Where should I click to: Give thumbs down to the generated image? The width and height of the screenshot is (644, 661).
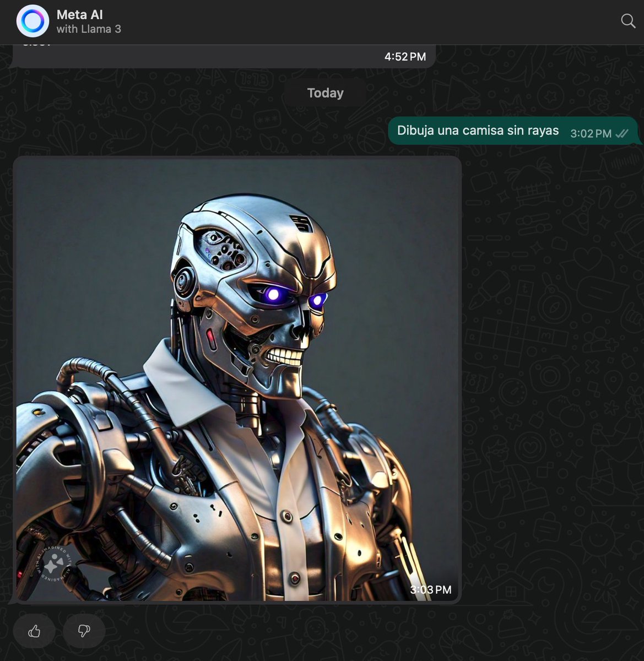coord(84,631)
